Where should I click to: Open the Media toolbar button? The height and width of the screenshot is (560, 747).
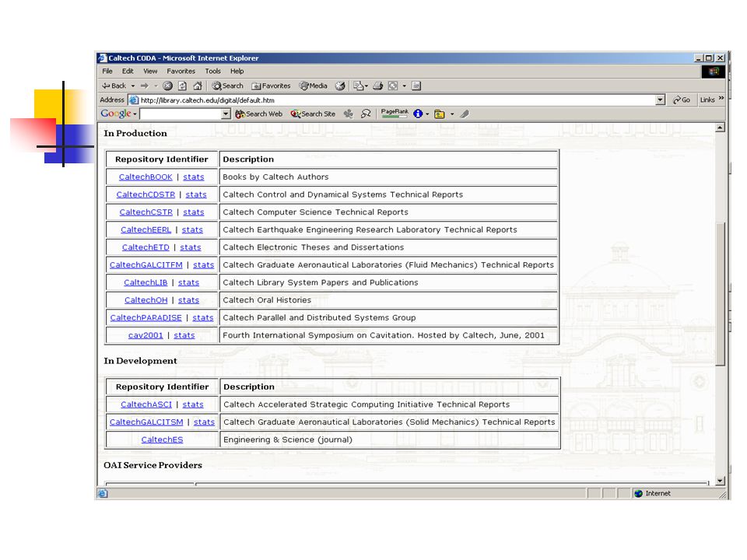click(313, 86)
